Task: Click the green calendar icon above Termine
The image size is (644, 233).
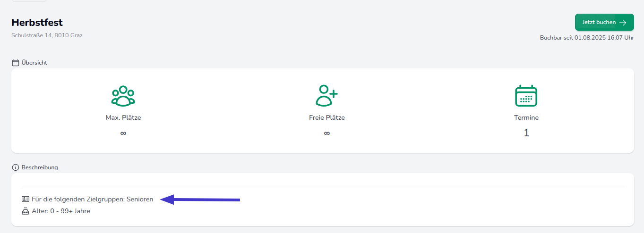Action: [x=526, y=96]
